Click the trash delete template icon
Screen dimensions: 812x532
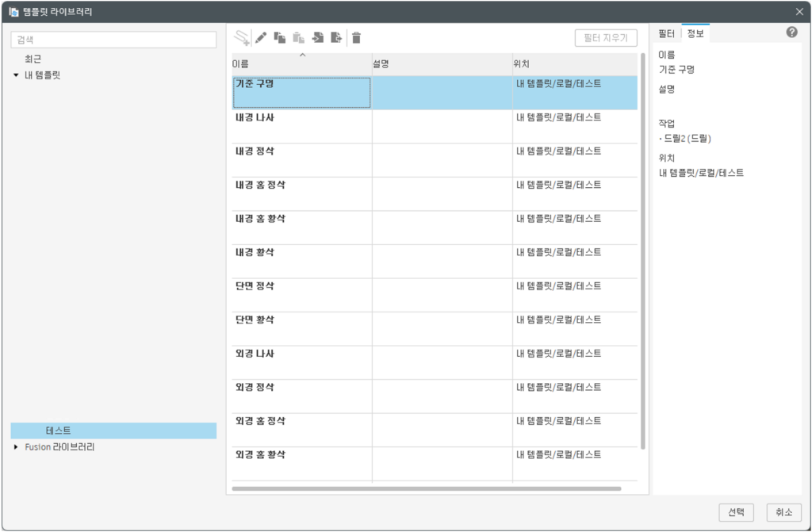(x=356, y=37)
